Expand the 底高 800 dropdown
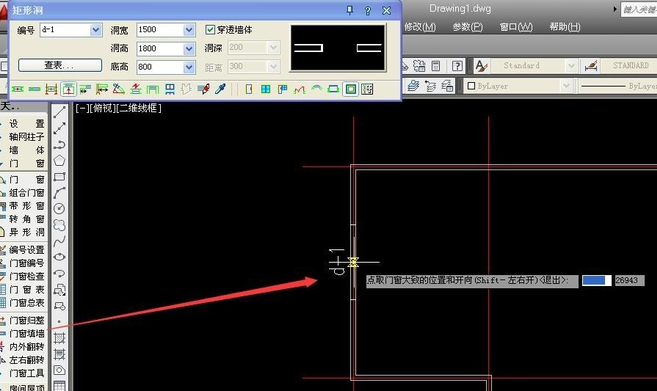The width and height of the screenshot is (657, 391). point(189,67)
